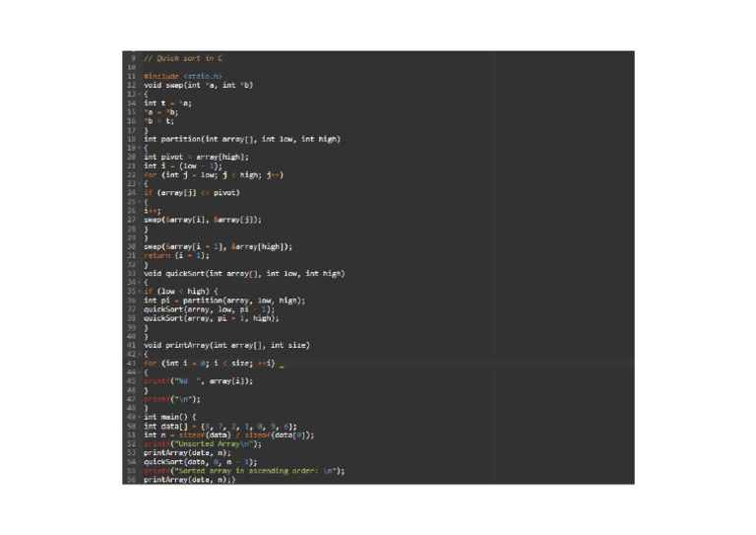Click 'int pivot = array[high];' line
756x535 pixels.
pyautogui.click(x=196, y=157)
